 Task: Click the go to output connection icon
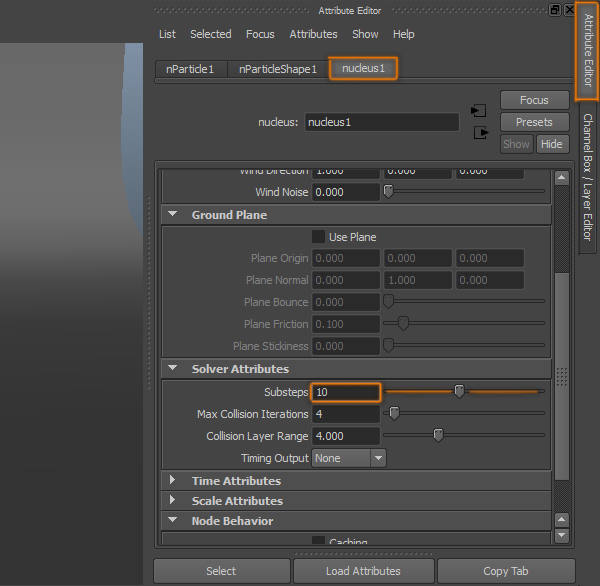pyautogui.click(x=481, y=132)
